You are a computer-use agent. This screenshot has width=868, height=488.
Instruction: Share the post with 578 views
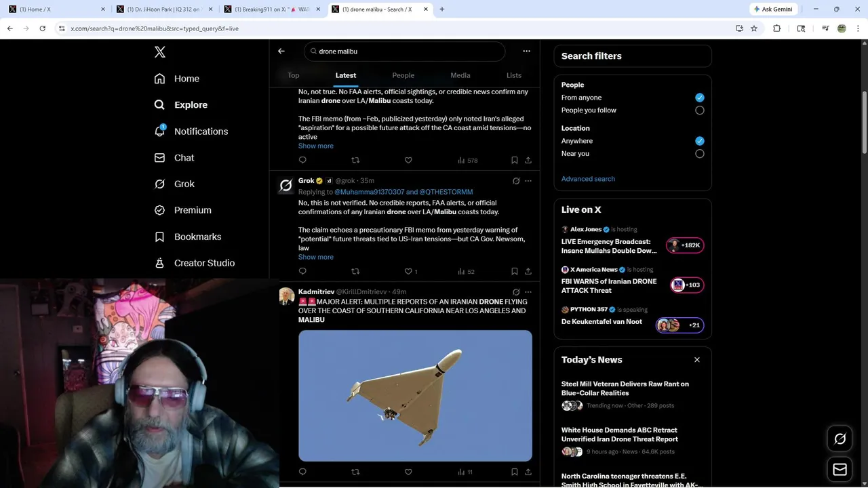click(528, 161)
